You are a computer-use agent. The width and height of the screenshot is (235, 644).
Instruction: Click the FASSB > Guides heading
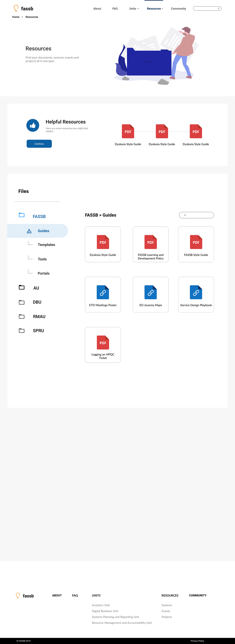[x=100, y=215]
